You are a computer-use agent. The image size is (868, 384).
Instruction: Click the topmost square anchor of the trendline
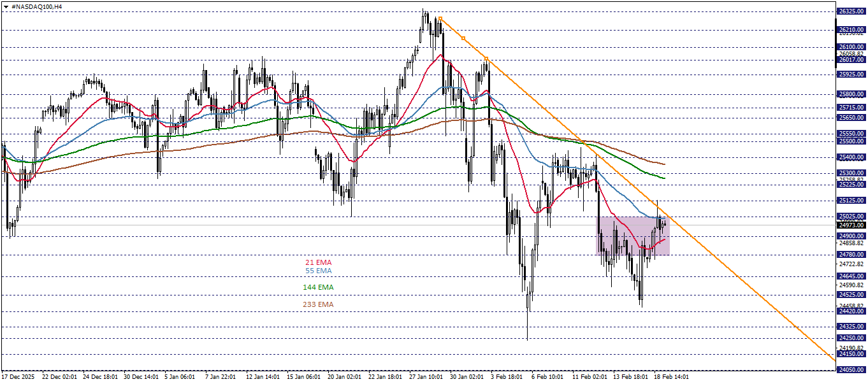click(x=440, y=18)
